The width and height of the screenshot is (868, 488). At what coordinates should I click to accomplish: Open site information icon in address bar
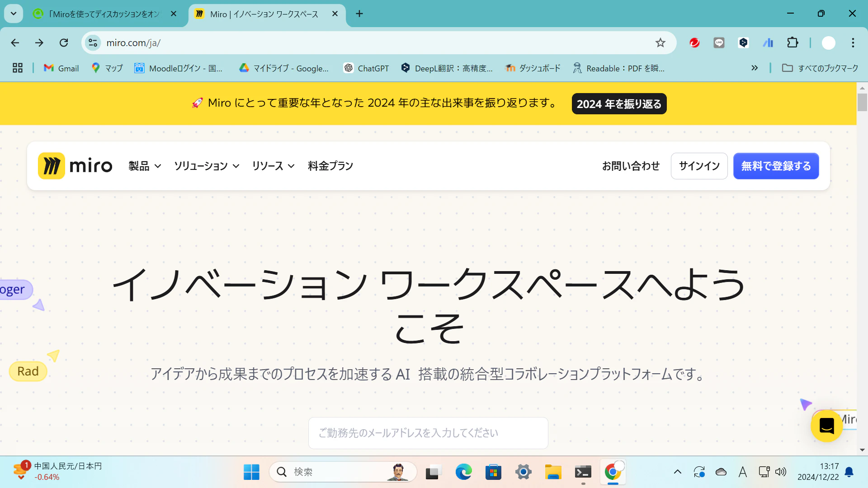point(93,43)
